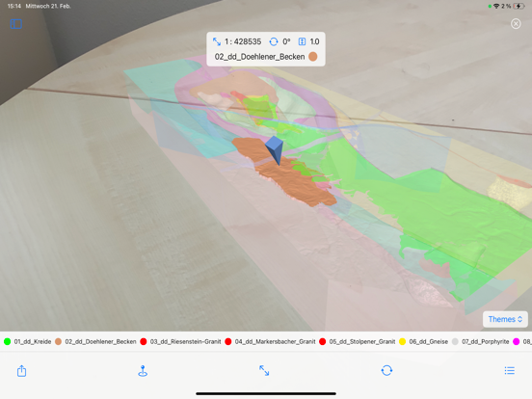Tap the place-model anchor icon
Viewport: 532px width, 399px height.
143,371
